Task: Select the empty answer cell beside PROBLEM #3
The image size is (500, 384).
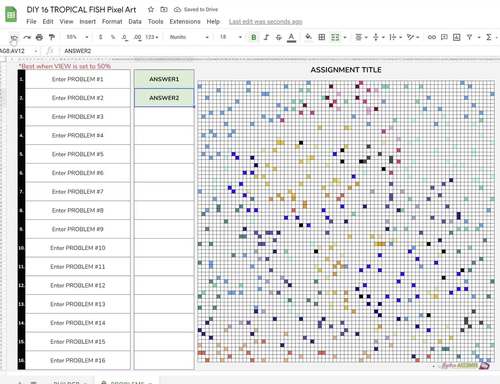Action: (x=164, y=117)
